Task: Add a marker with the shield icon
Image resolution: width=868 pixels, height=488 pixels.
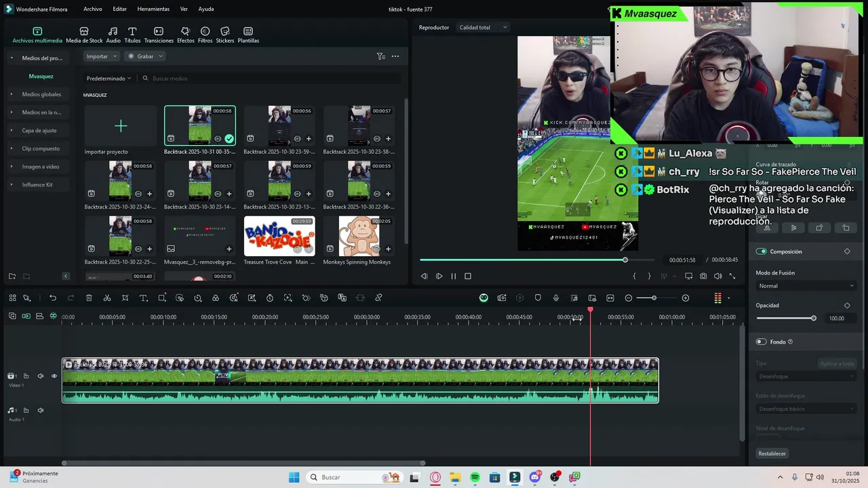Action: point(538,298)
